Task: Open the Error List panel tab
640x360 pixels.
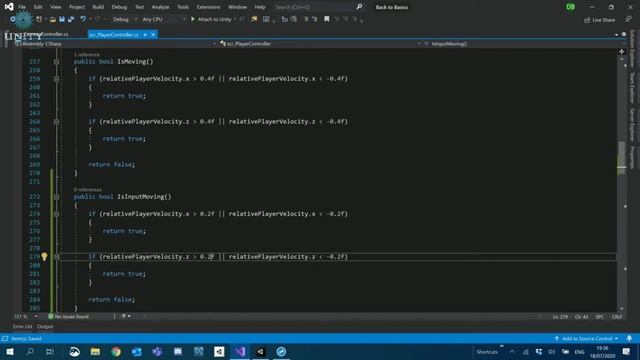Action: pos(22,327)
